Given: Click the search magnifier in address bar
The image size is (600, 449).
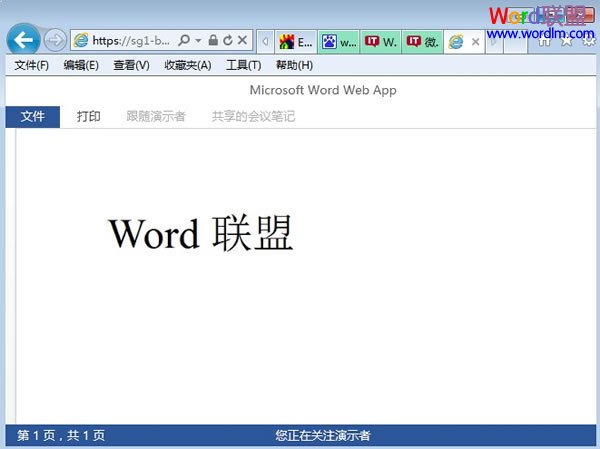Looking at the screenshot, I should point(183,41).
